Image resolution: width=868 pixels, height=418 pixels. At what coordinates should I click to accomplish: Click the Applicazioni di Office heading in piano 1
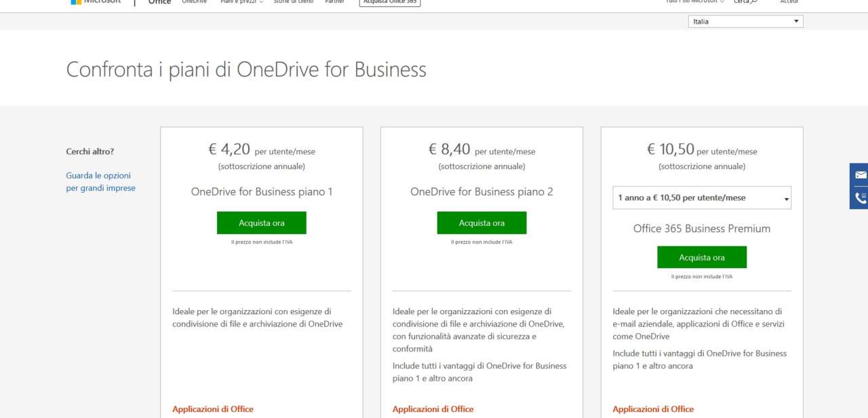coord(213,409)
